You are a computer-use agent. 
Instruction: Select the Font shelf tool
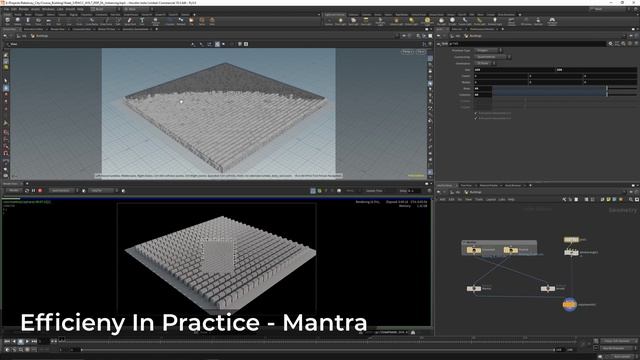(x=142, y=21)
